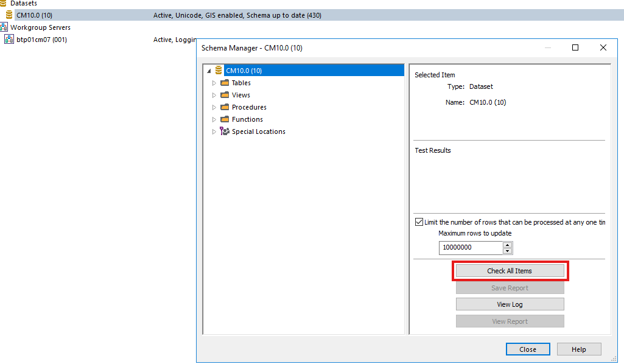Collapse the CM10.0 root node
This screenshot has width=624, height=364.
(x=209, y=70)
